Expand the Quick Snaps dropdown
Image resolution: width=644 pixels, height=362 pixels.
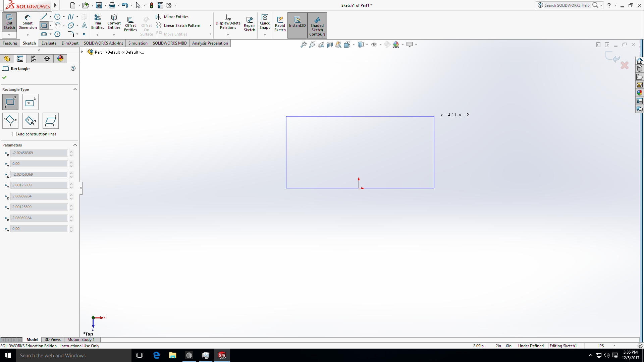point(264,35)
